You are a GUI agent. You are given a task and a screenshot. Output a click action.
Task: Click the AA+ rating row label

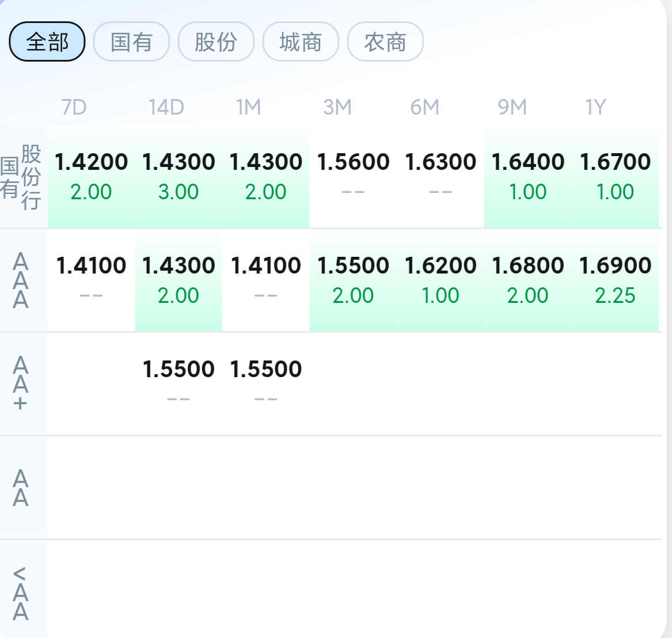(21, 383)
